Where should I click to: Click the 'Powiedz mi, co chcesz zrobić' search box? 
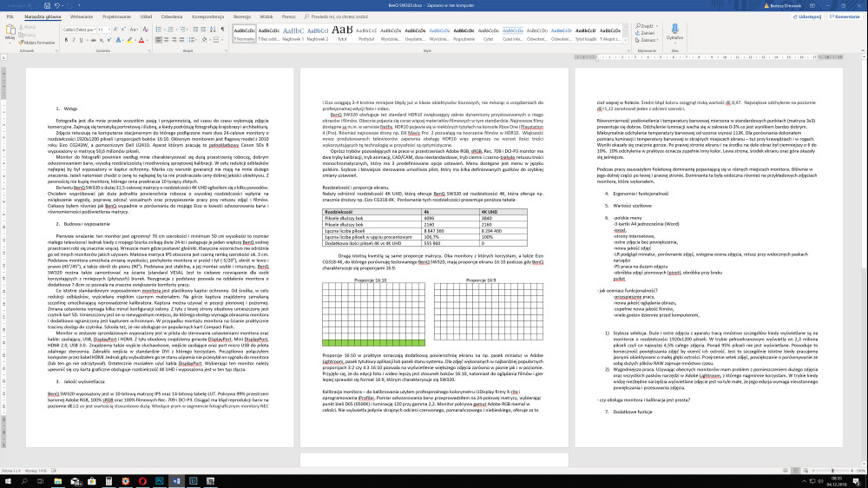[336, 16]
